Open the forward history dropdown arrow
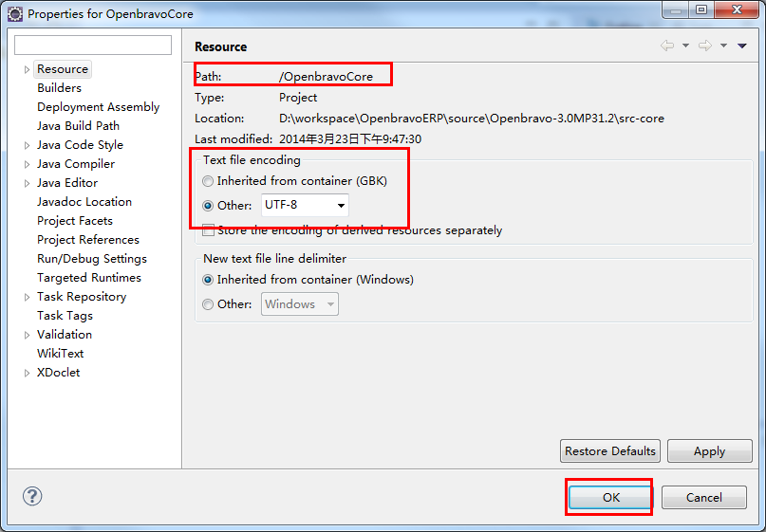766x532 pixels. click(723, 46)
